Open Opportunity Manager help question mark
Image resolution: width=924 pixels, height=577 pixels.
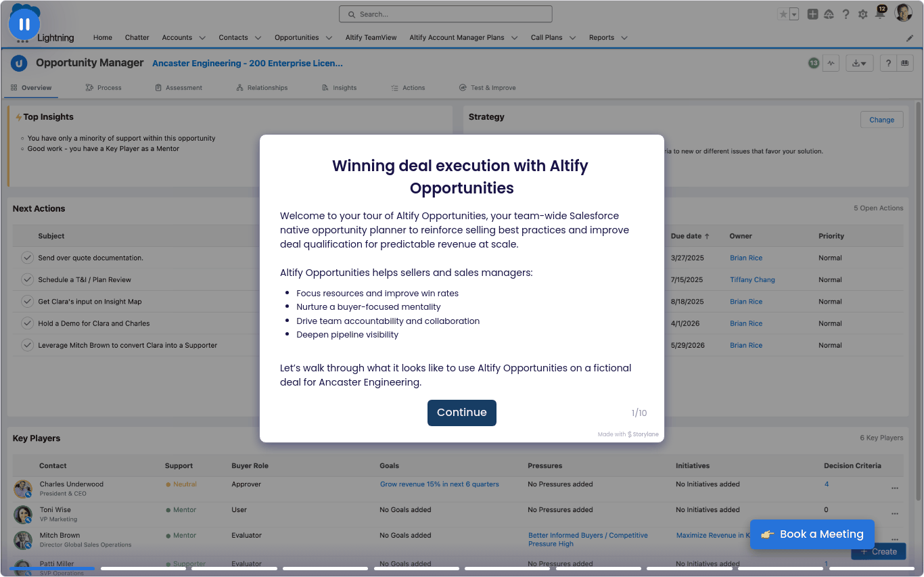coord(888,63)
